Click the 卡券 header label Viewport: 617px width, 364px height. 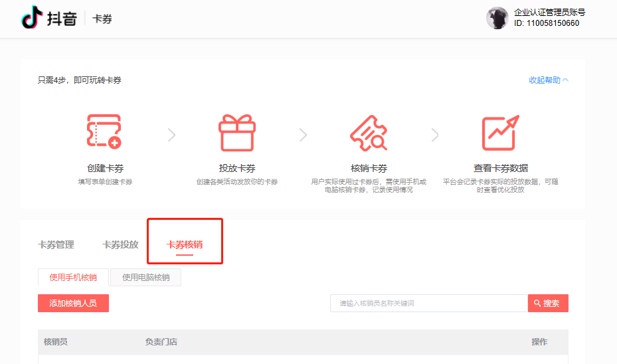tap(102, 19)
